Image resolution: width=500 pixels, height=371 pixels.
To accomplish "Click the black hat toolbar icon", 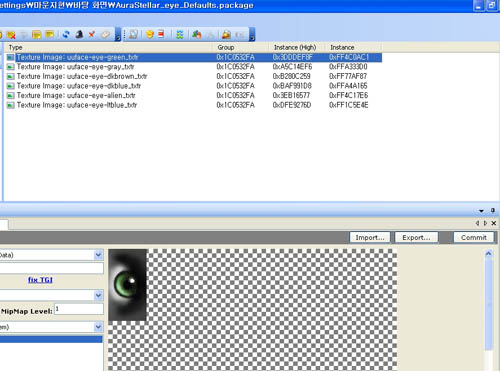I will [x=79, y=34].
